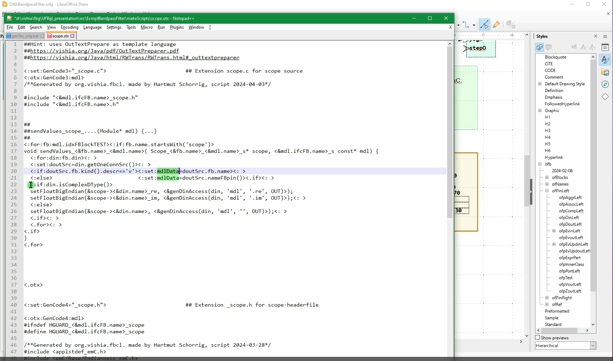
Task: Expand the ofBlocks style node
Action: click(x=547, y=178)
